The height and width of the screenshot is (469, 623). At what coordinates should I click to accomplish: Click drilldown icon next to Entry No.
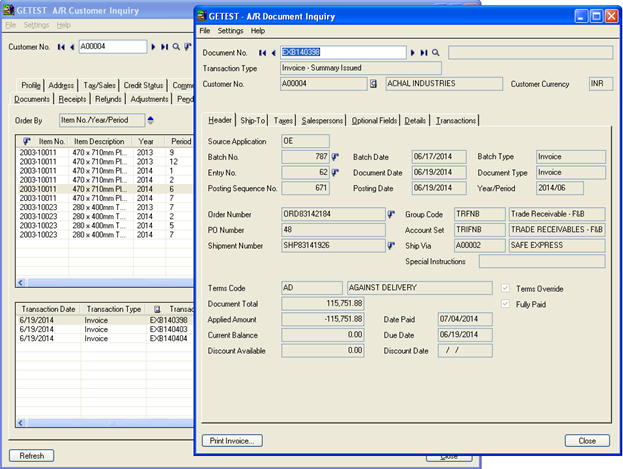click(x=336, y=172)
